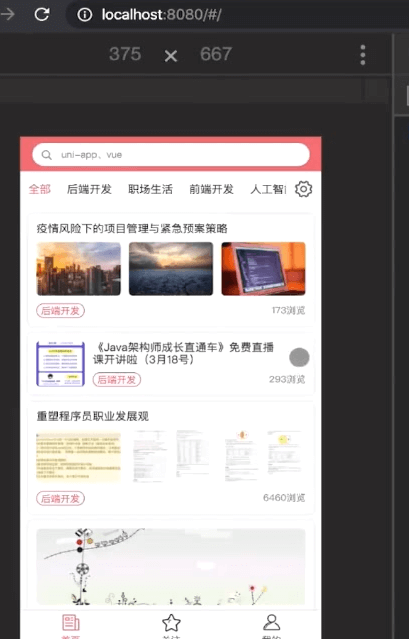Open the home tab newspaper icon

tap(71, 623)
